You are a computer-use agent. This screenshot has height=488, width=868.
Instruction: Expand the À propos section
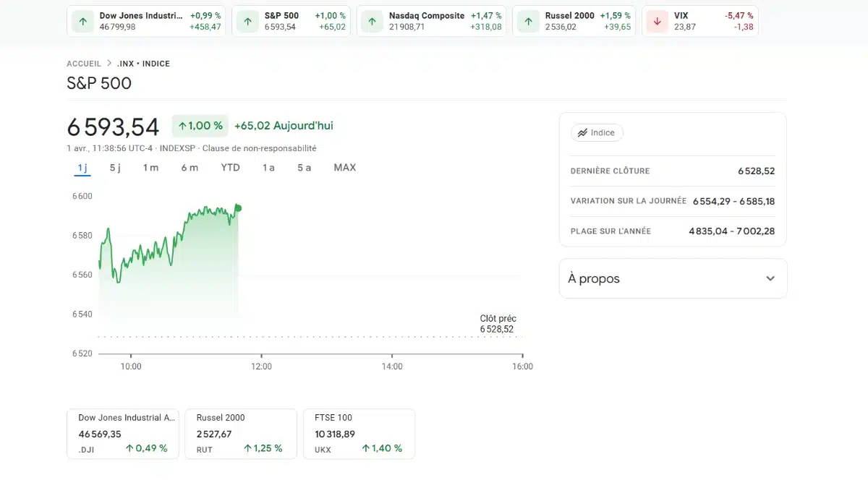click(769, 278)
